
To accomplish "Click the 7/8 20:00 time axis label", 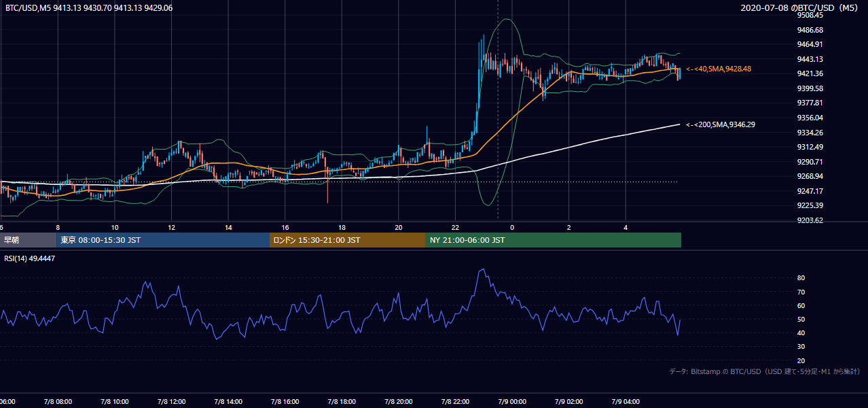I will click(x=399, y=402).
